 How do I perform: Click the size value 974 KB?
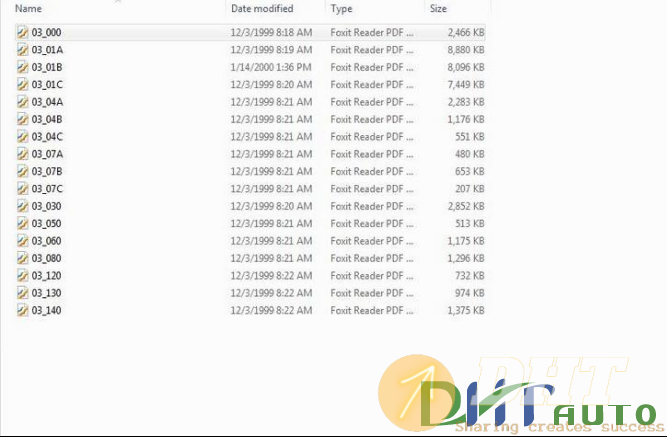click(x=470, y=293)
